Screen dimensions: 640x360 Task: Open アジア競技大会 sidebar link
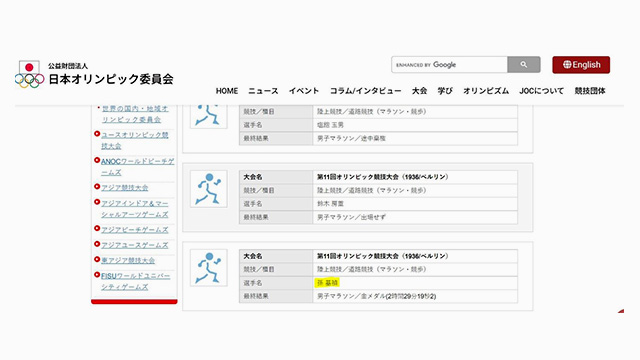click(x=124, y=188)
